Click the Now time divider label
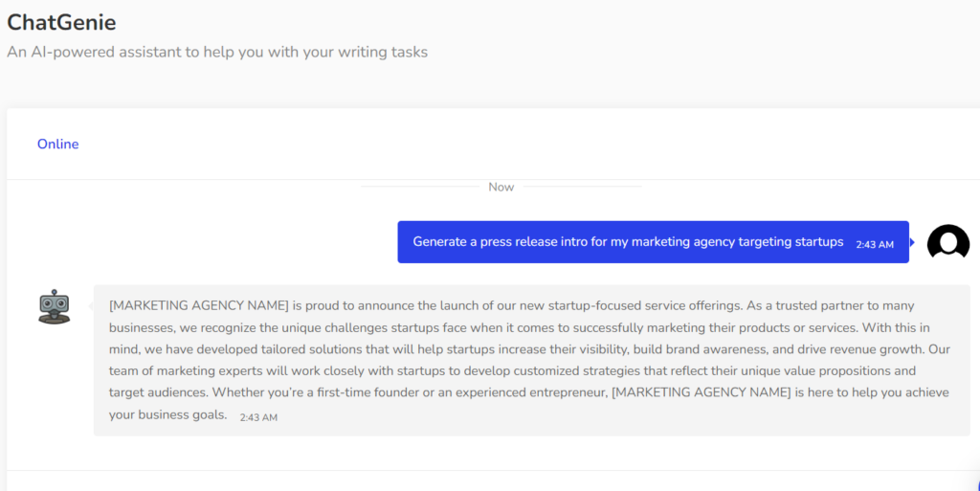 tap(501, 187)
